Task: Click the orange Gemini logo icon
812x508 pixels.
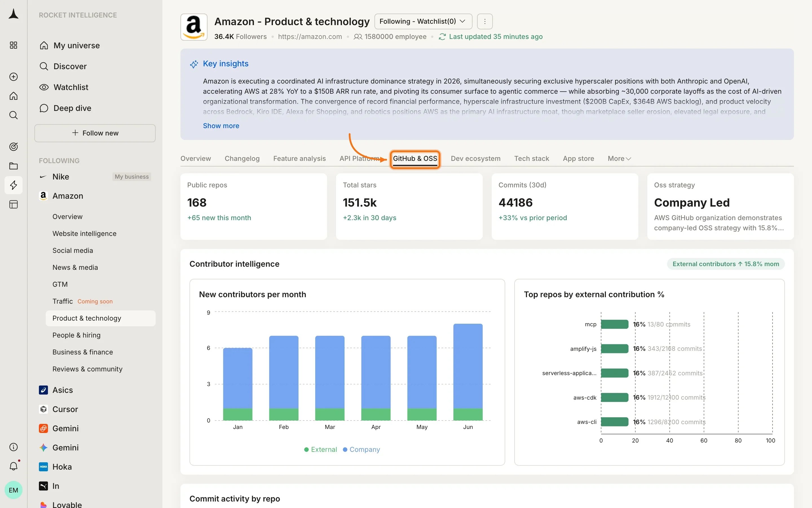Action: point(43,428)
